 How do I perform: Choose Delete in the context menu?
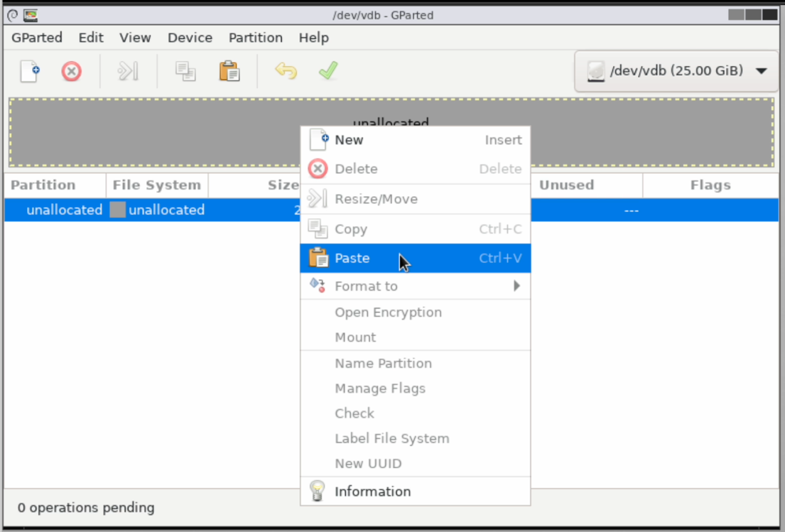pos(416,169)
